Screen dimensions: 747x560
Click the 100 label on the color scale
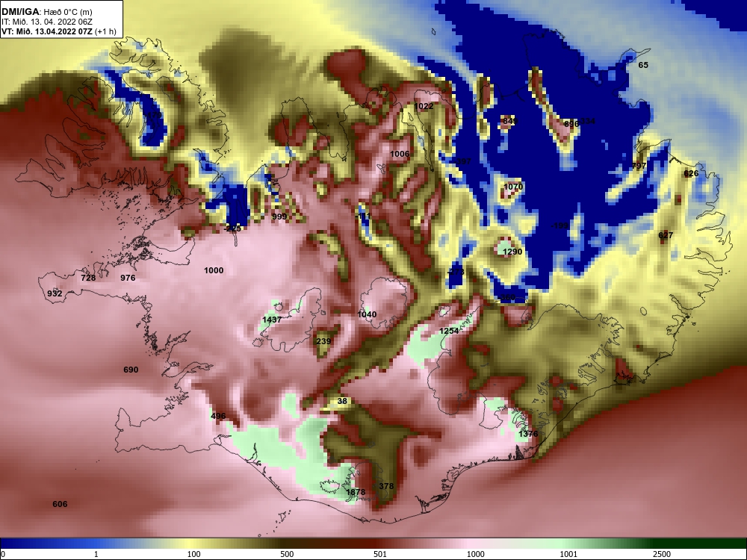click(194, 554)
